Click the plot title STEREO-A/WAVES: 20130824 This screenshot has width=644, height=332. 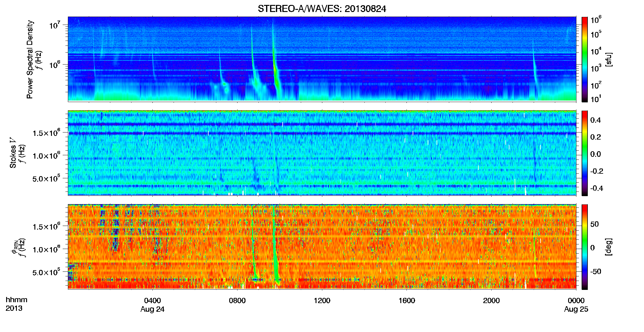tap(322, 9)
